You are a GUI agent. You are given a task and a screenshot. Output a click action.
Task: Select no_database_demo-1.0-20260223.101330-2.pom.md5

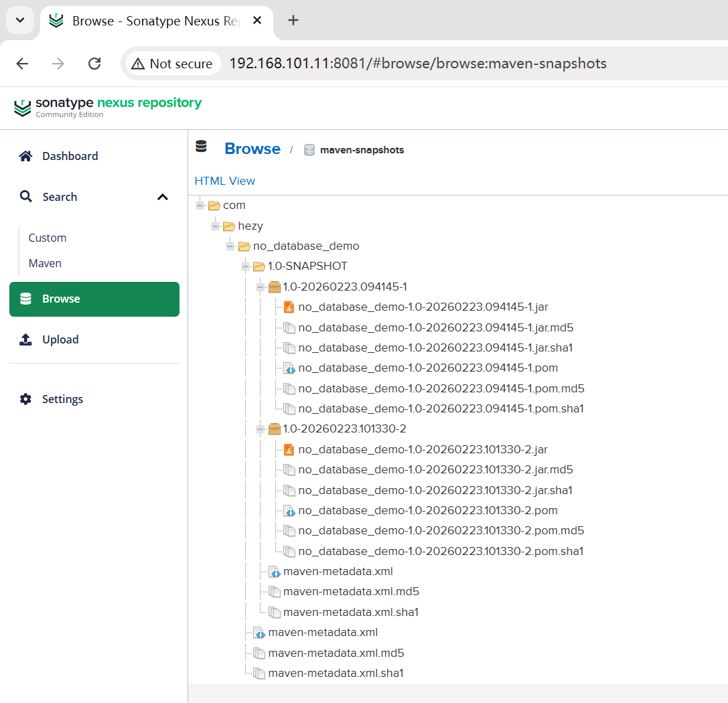(441, 531)
